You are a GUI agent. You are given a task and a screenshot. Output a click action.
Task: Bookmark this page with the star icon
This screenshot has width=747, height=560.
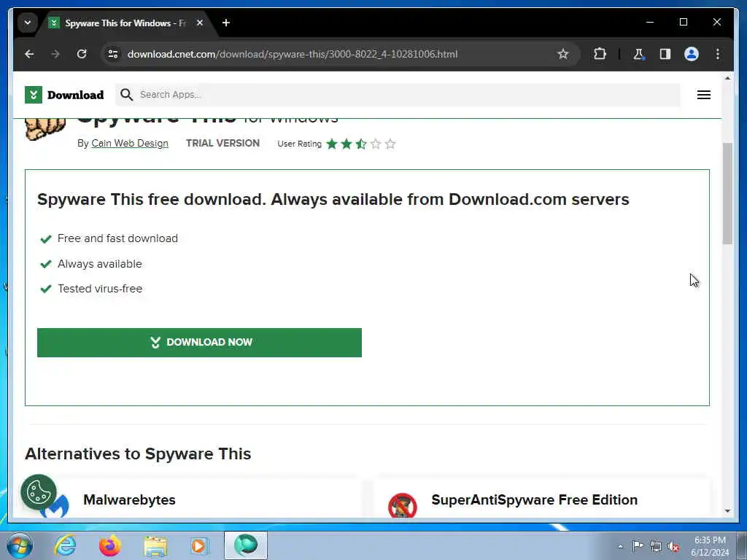pyautogui.click(x=563, y=54)
